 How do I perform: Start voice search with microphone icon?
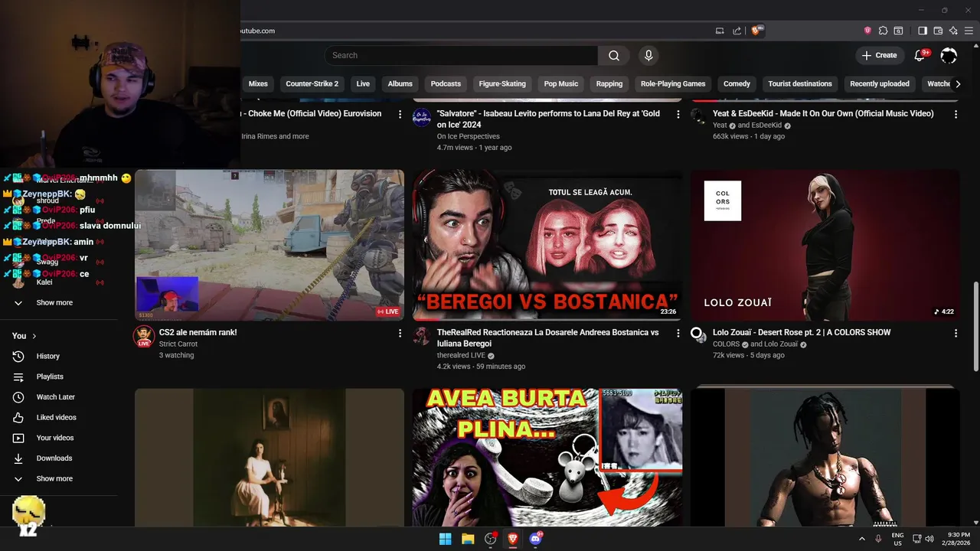click(648, 55)
